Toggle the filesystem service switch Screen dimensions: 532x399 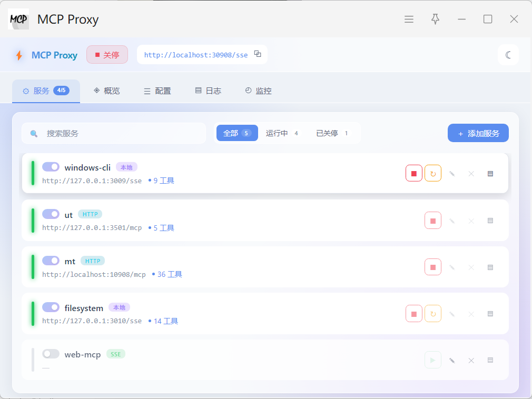click(x=51, y=307)
